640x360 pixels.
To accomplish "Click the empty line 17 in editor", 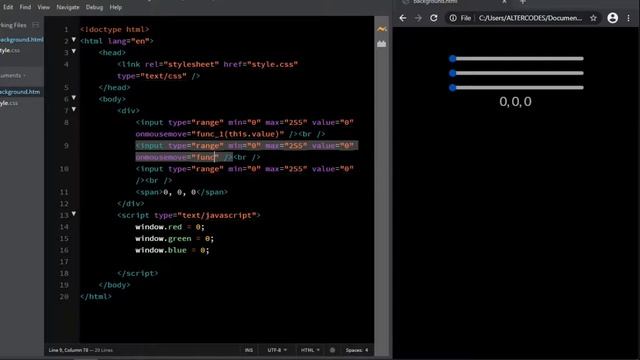I will [227, 262].
